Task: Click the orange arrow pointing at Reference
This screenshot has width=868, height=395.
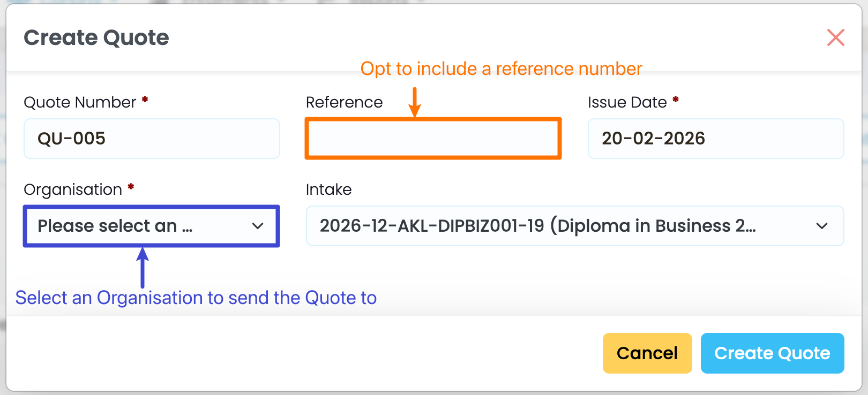Action: (415, 102)
